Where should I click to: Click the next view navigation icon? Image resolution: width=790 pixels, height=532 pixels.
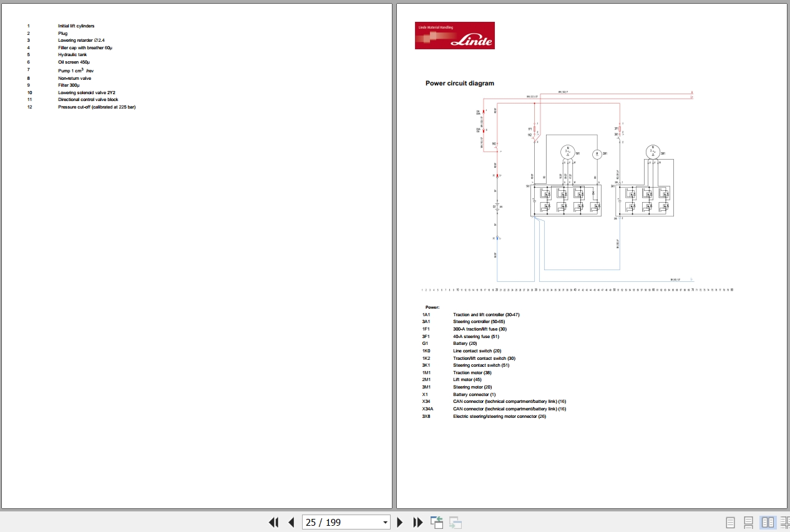click(x=456, y=523)
